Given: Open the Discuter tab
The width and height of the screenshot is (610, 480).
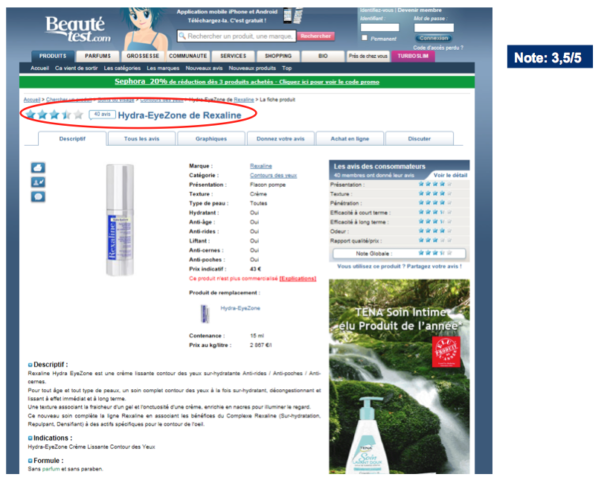Looking at the screenshot, I should pyautogui.click(x=419, y=139).
